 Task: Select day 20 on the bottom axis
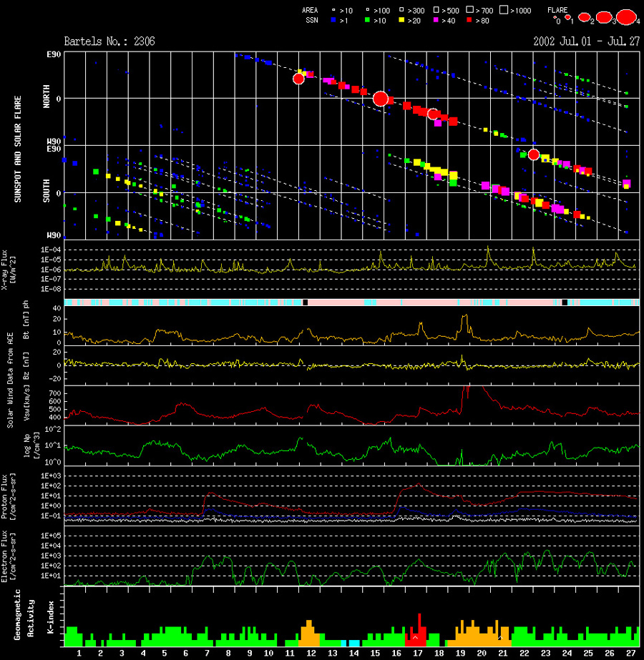(x=482, y=654)
